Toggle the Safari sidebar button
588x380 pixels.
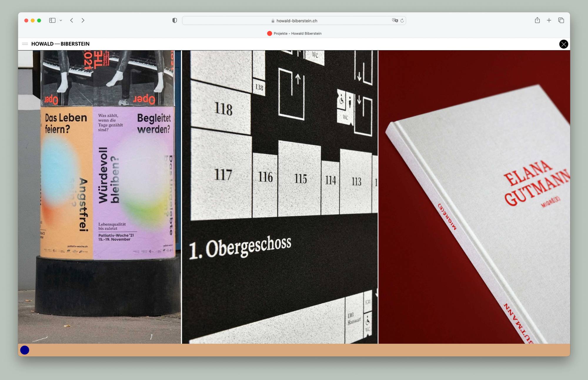click(x=52, y=20)
